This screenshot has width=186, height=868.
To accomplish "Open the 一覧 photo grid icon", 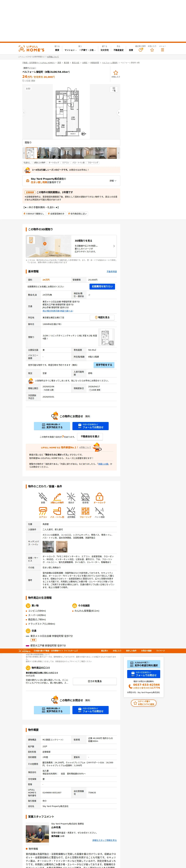I will coord(114,89).
